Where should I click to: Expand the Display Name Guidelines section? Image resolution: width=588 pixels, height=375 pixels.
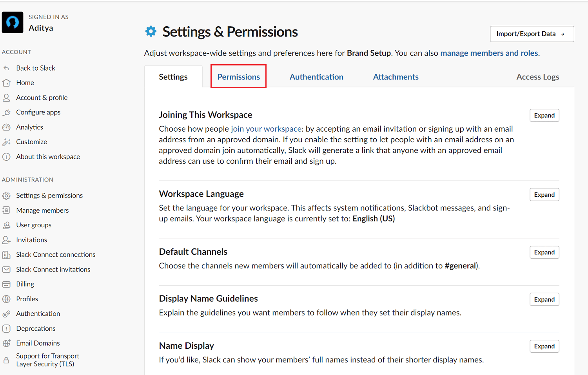pos(544,299)
